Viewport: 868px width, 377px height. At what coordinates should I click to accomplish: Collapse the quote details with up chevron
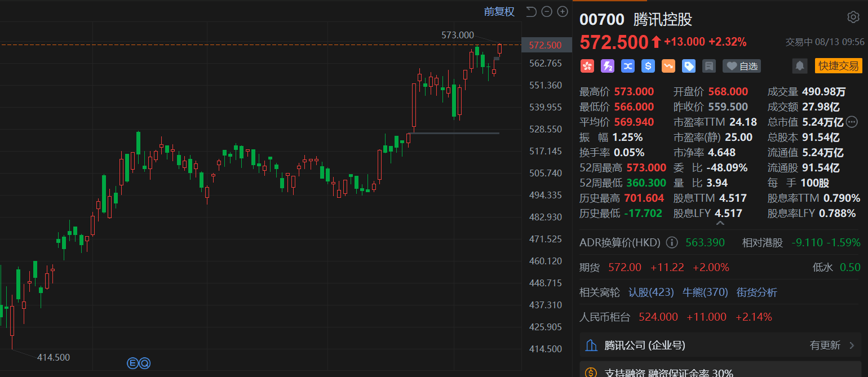(720, 224)
